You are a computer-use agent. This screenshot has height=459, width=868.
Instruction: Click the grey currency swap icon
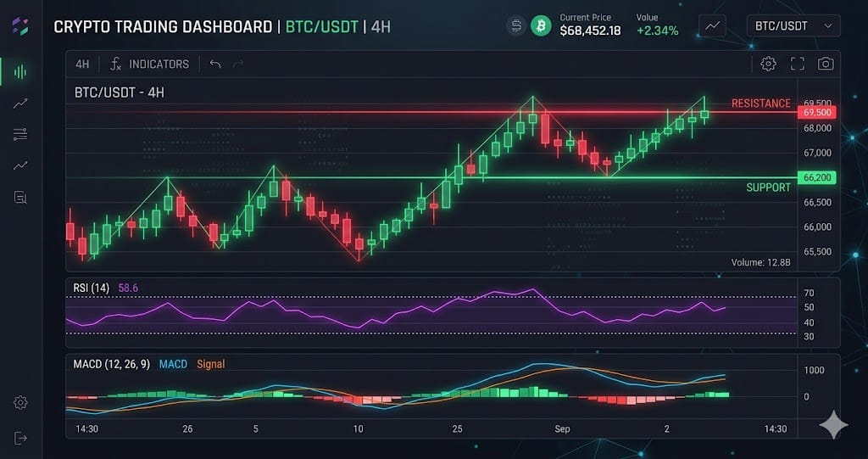click(516, 26)
